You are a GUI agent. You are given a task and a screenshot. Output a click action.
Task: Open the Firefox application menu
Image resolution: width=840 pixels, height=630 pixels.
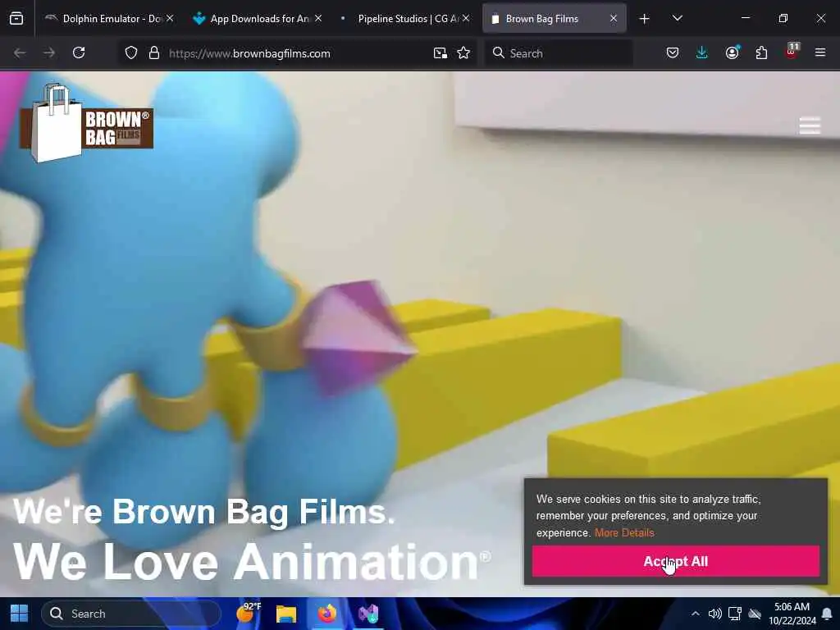point(820,52)
